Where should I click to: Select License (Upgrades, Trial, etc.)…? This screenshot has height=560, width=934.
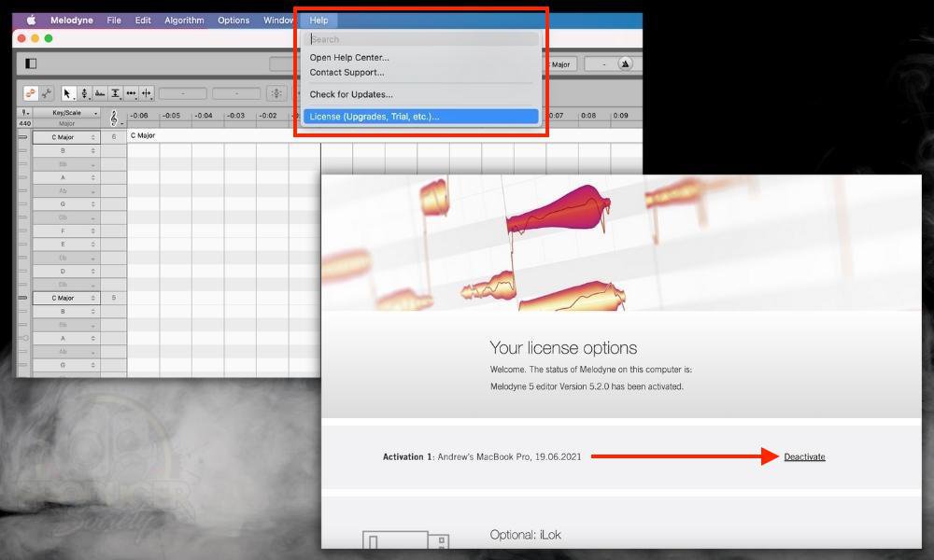421,116
